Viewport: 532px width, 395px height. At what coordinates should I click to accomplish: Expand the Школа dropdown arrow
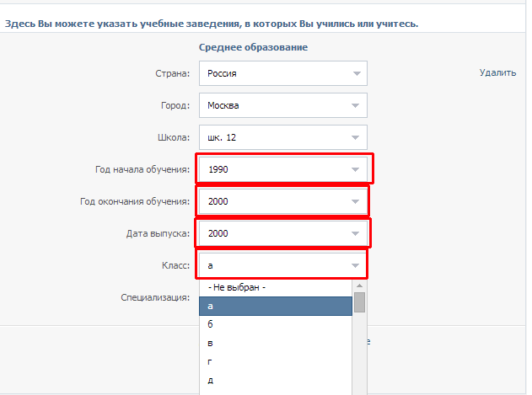pos(355,137)
